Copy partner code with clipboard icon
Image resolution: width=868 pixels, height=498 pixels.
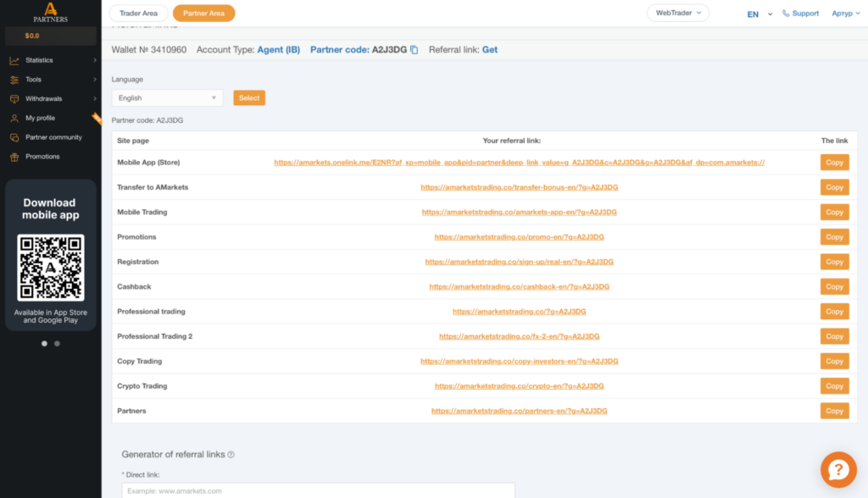414,50
